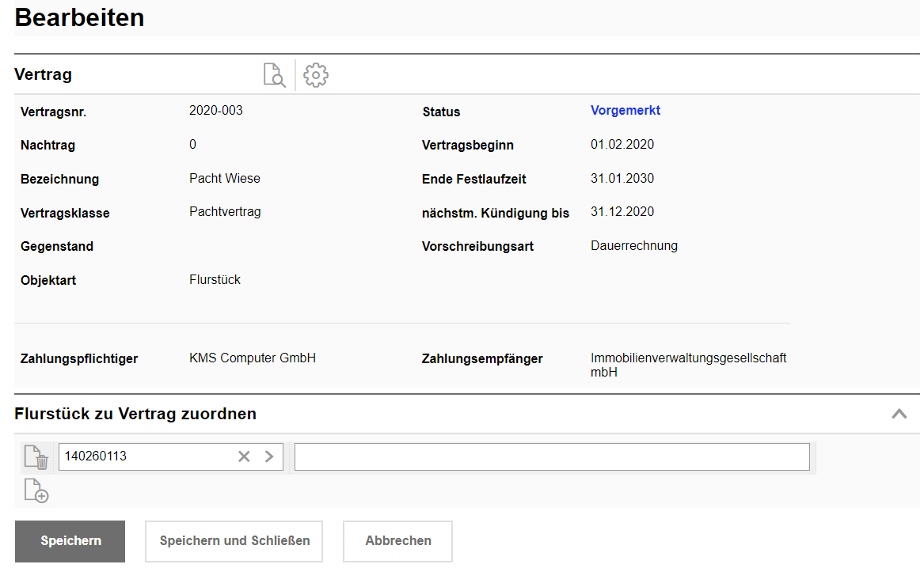924x568 pixels.
Task: Click the 140260113 input field
Action: pos(143,456)
